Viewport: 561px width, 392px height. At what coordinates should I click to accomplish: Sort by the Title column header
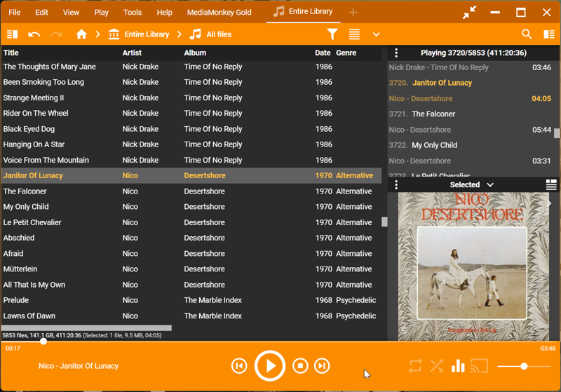(11, 53)
